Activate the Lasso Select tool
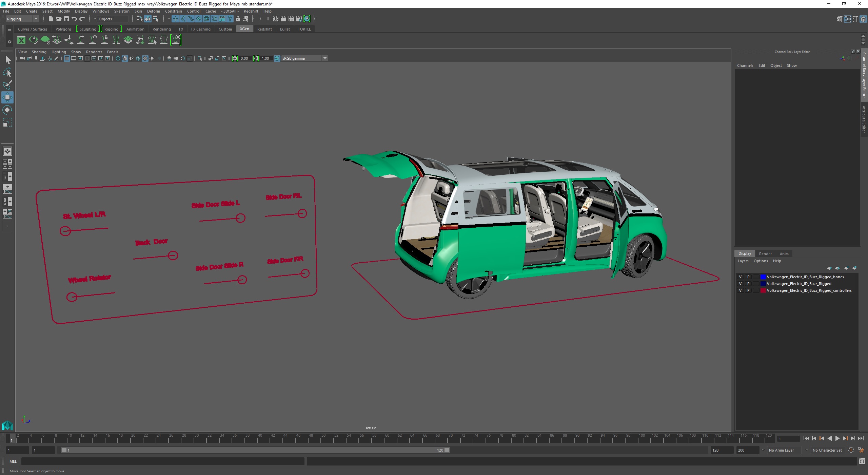This screenshot has height=475, width=868. pyautogui.click(x=7, y=73)
